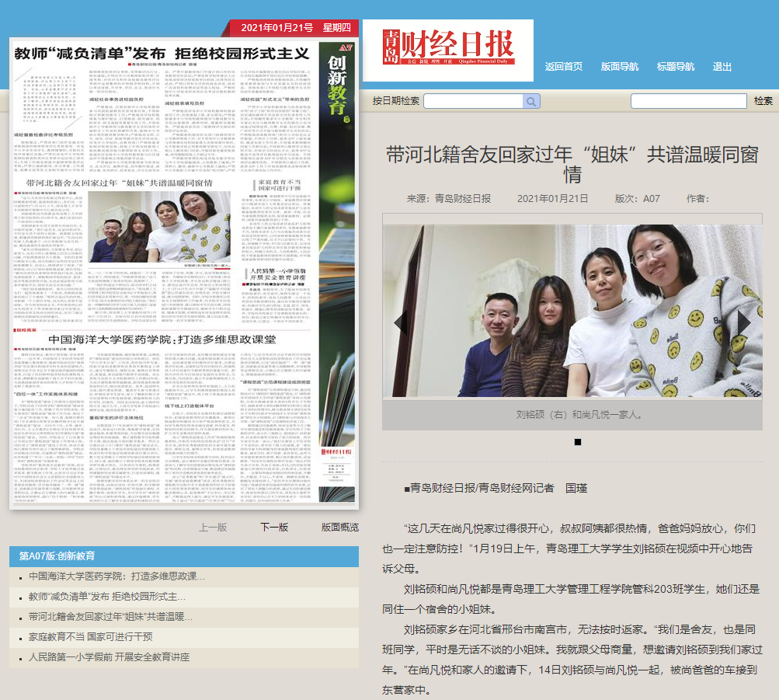Click the date search magnifier icon
779x700 pixels.
click(x=531, y=101)
